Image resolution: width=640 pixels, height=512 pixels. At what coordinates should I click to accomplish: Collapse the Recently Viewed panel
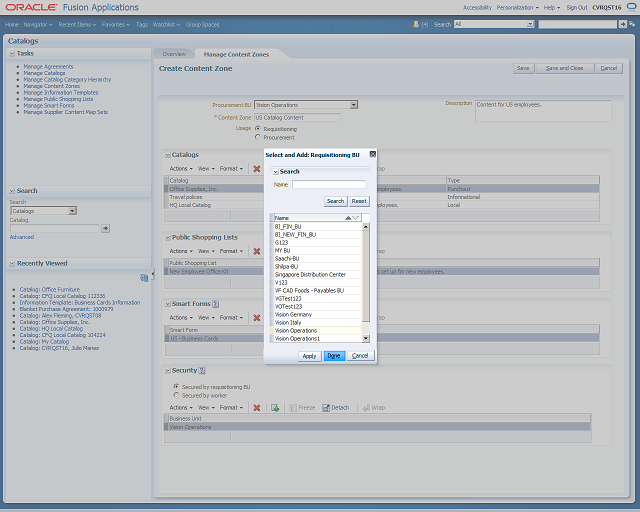click(12, 263)
